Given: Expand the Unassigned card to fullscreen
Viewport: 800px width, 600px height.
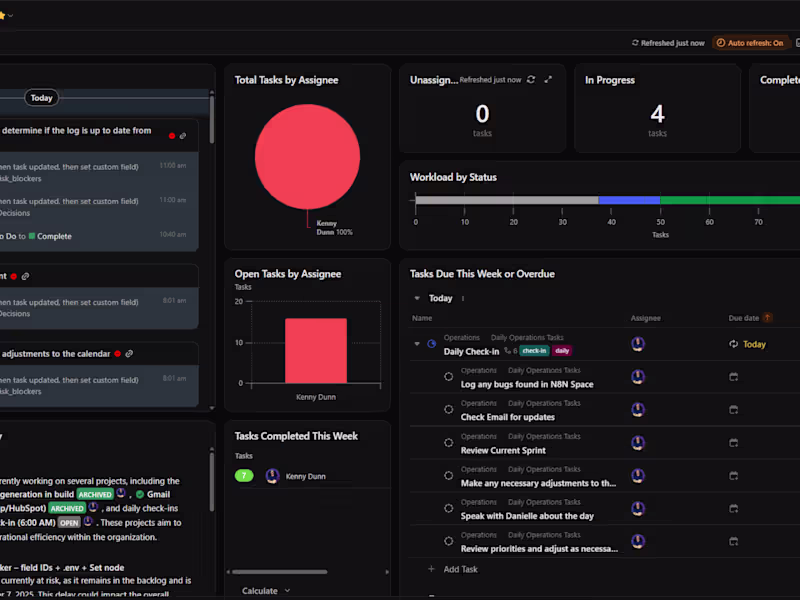Looking at the screenshot, I should [548, 80].
